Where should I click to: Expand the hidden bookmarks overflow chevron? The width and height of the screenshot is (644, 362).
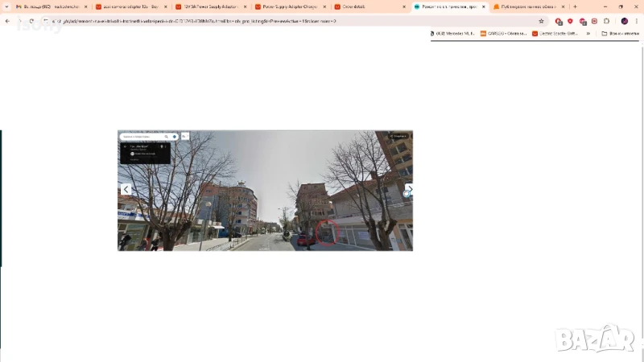588,34
